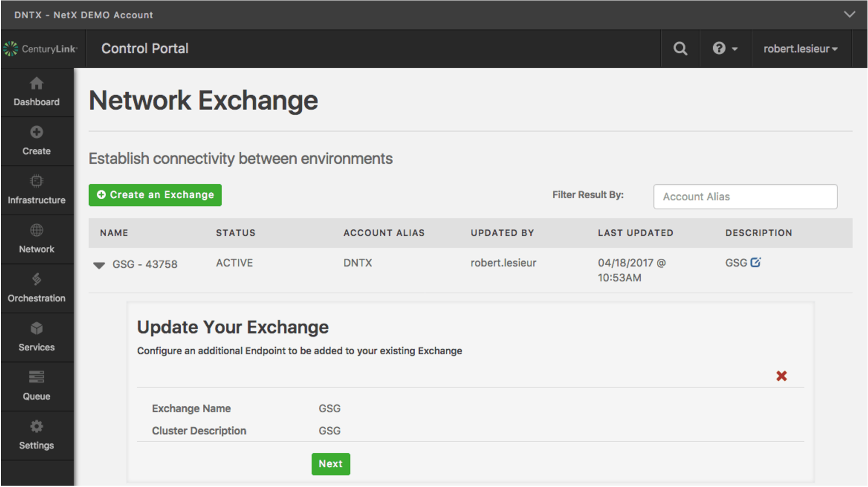
Task: Click the Create an Exchange button
Action: click(x=155, y=195)
